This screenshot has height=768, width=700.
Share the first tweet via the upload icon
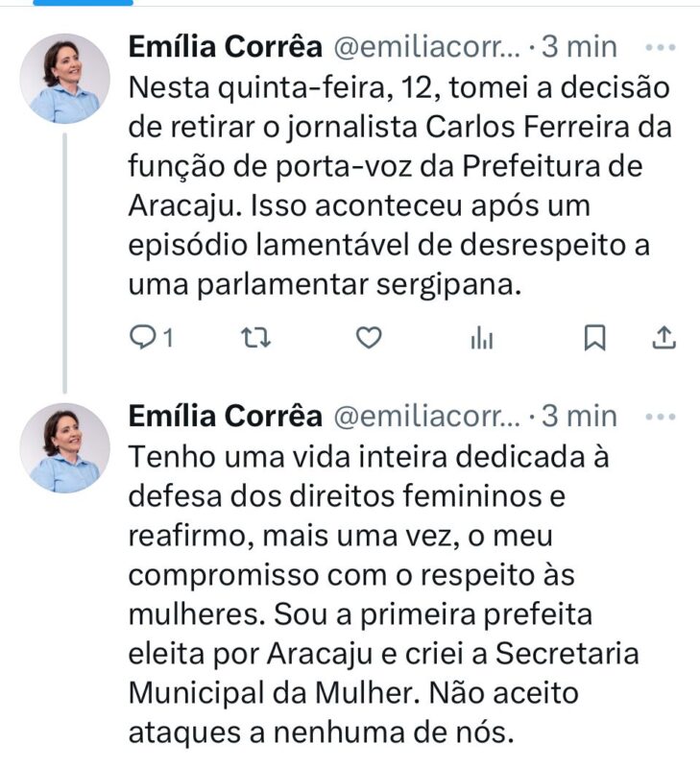pyautogui.click(x=664, y=338)
